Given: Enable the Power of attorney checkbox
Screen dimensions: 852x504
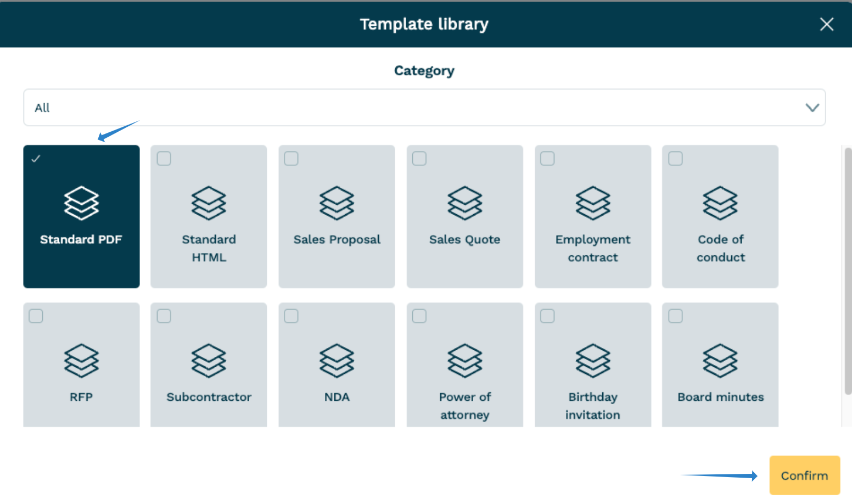Looking at the screenshot, I should point(419,316).
